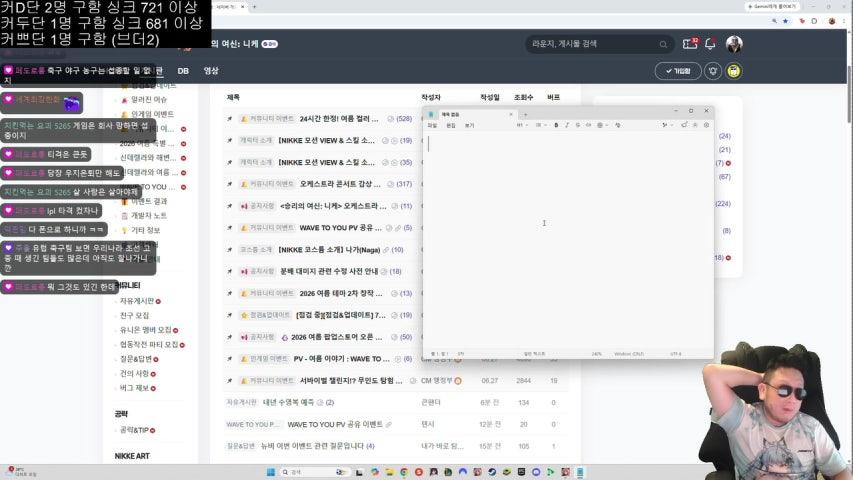This screenshot has width=853, height=480.
Task: Open the task view icon in taskbar
Action: [359, 472]
